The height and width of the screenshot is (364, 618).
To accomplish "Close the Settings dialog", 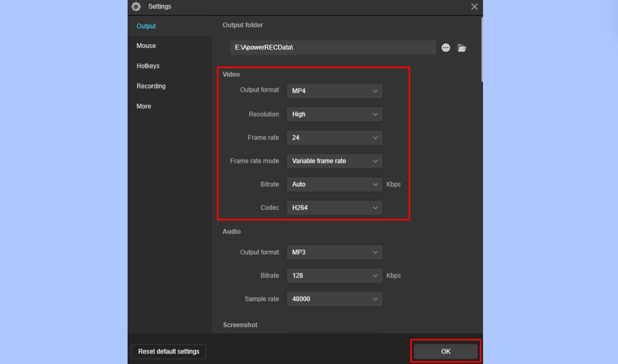I will coord(475,7).
